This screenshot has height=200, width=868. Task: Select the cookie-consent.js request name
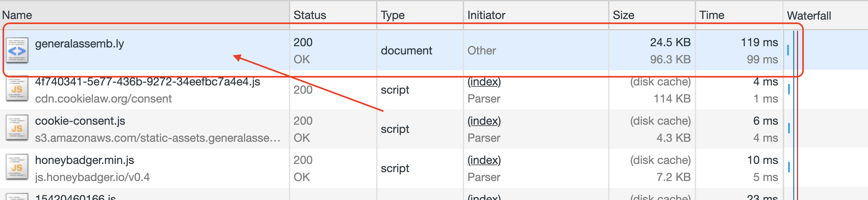(x=80, y=121)
